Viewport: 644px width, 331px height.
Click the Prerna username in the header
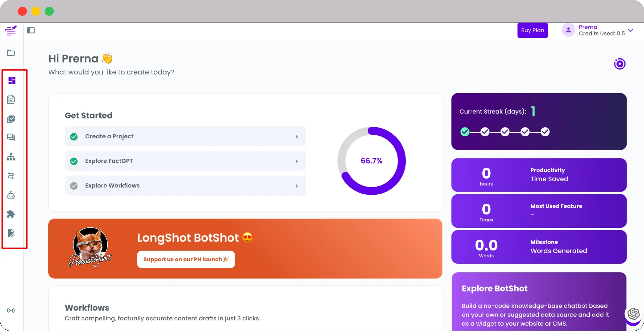(x=588, y=27)
